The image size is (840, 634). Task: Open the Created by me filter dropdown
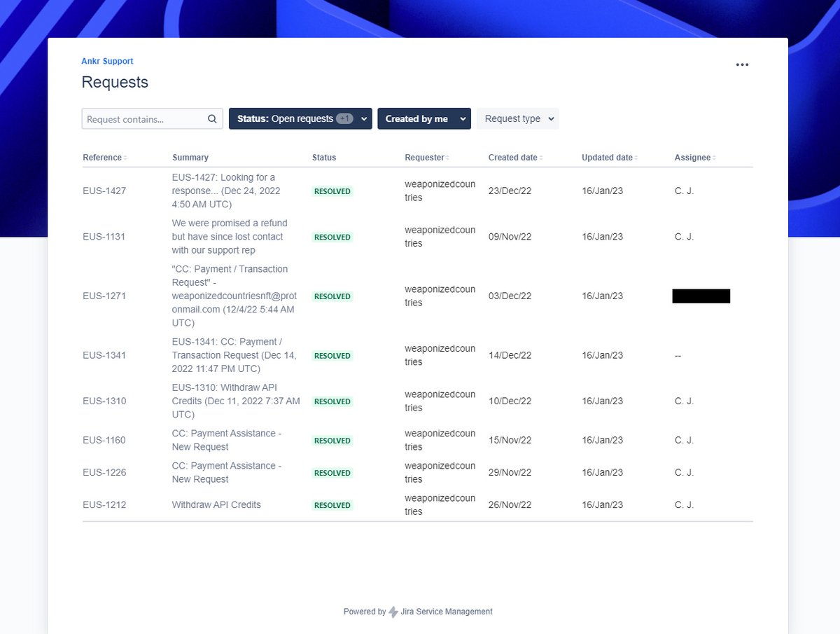424,119
